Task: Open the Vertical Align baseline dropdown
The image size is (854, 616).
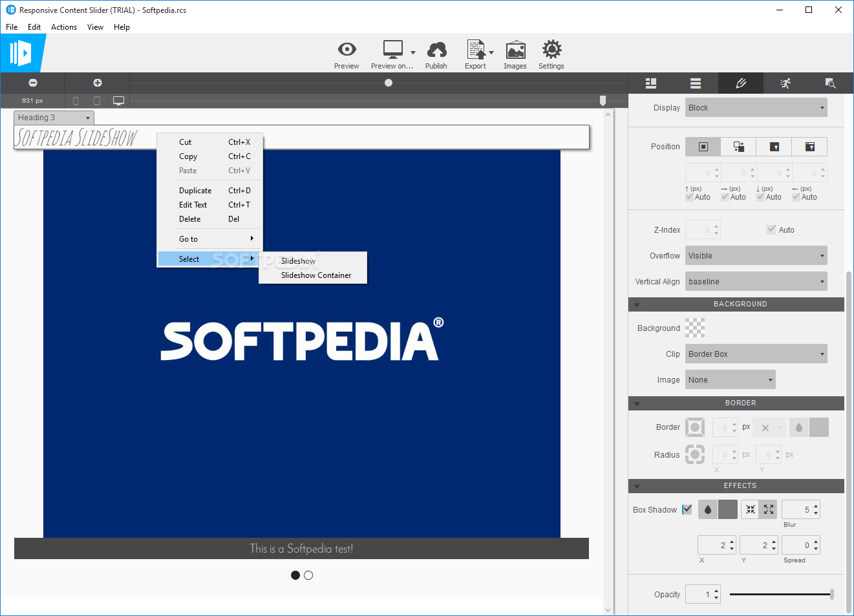Action: [756, 282]
